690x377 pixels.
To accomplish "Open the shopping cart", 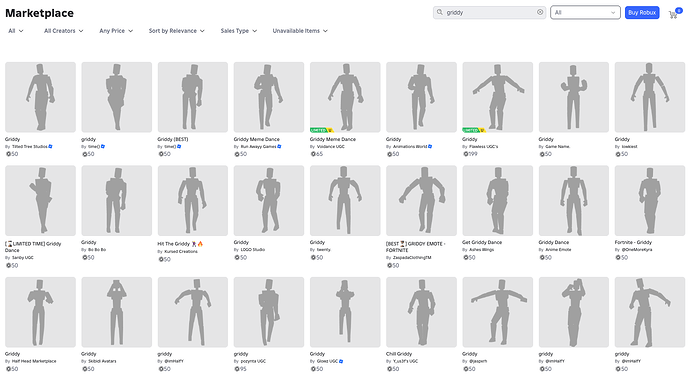I will (x=673, y=14).
